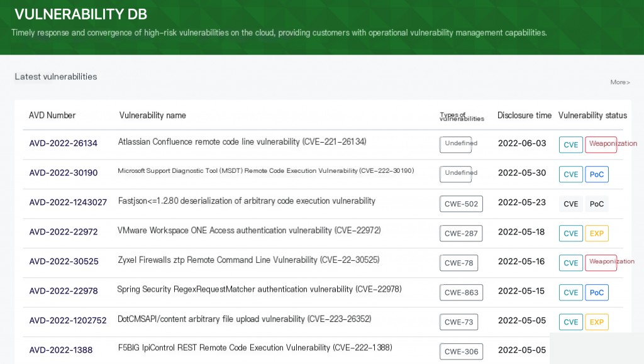Click F5BIG IpiControl REST vulnerability name
The width and height of the screenshot is (644, 364).
coord(255,348)
